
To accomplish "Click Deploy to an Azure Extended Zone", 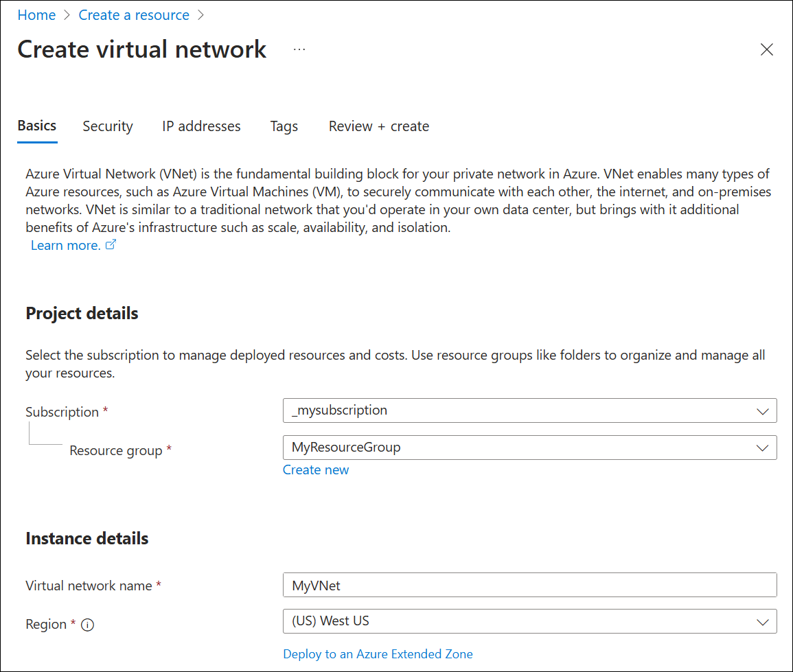I will pos(378,653).
